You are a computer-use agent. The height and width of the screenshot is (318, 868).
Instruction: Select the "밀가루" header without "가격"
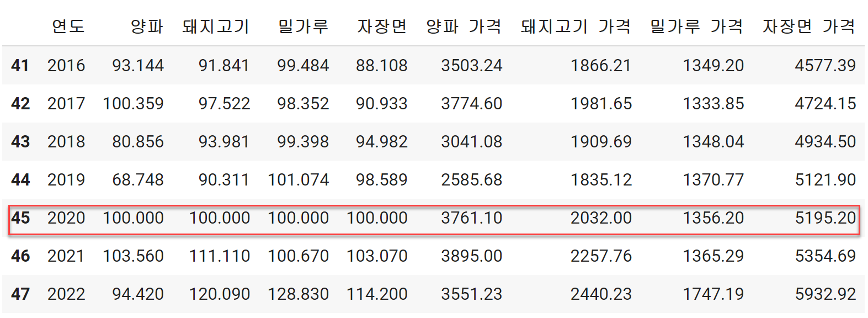pos(303,26)
